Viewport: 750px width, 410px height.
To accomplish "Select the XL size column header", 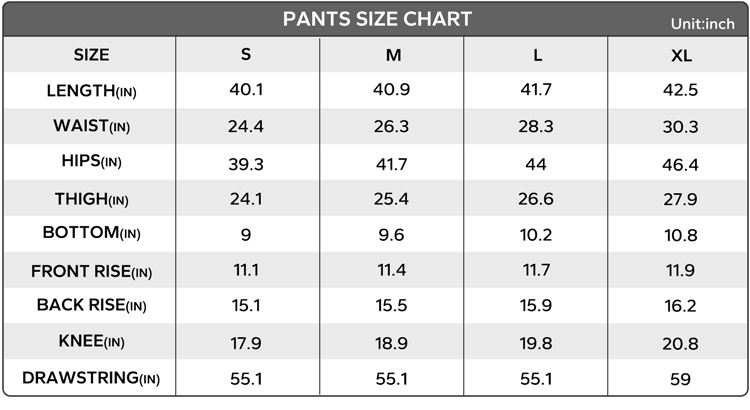I will (681, 56).
